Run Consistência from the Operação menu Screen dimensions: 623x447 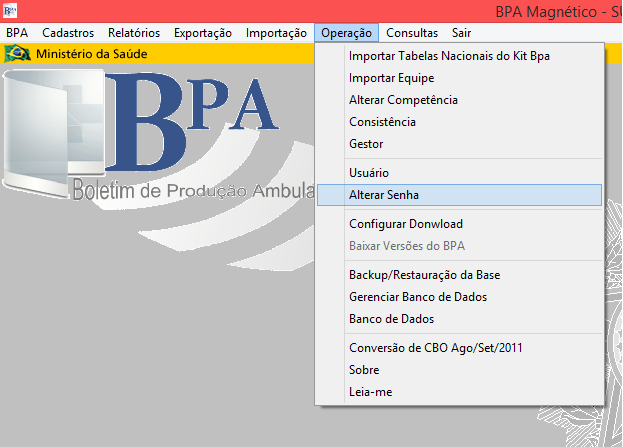(x=382, y=122)
